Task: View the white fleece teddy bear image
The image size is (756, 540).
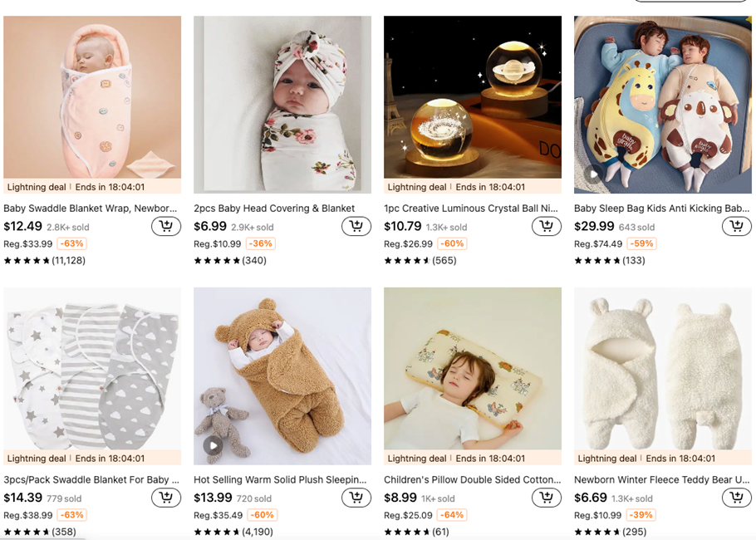Action: tap(662, 368)
